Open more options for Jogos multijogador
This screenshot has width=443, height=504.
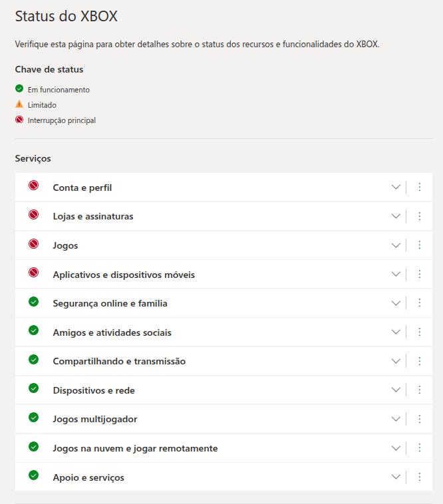[420, 419]
